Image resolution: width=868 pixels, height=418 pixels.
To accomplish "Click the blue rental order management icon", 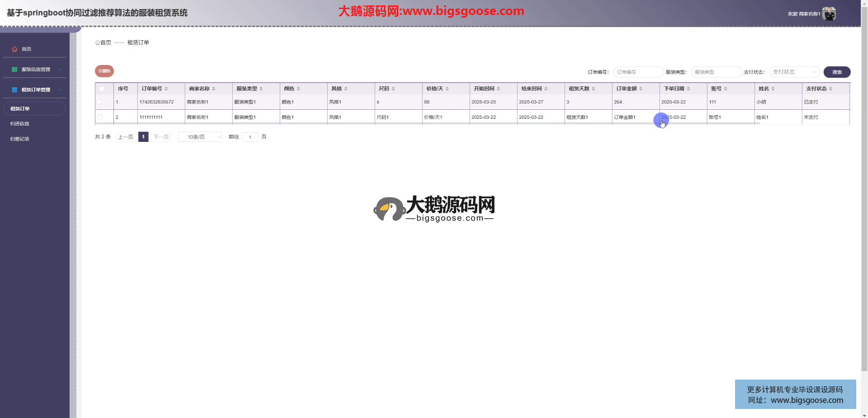I will [x=14, y=89].
